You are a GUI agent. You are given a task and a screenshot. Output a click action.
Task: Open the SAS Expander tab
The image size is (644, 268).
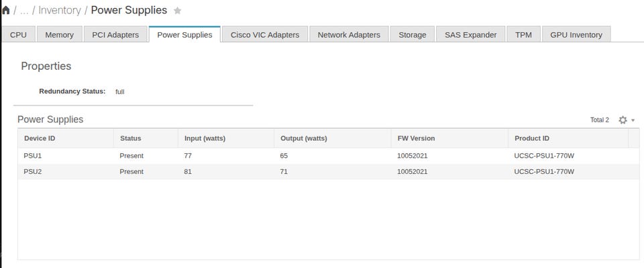point(471,34)
